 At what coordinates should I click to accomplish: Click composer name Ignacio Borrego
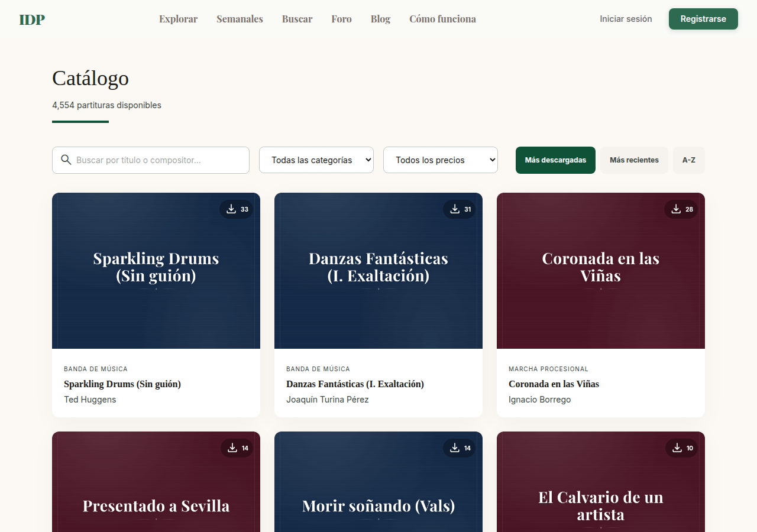539,400
